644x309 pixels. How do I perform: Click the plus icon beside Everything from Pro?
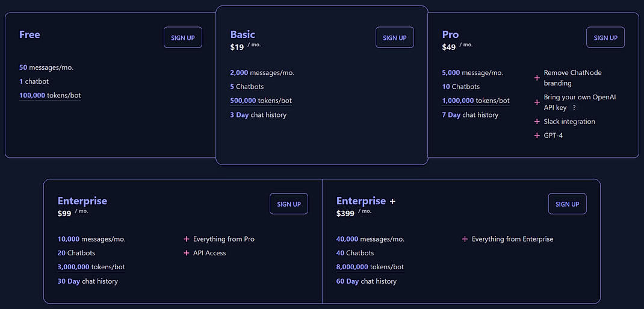(x=187, y=239)
